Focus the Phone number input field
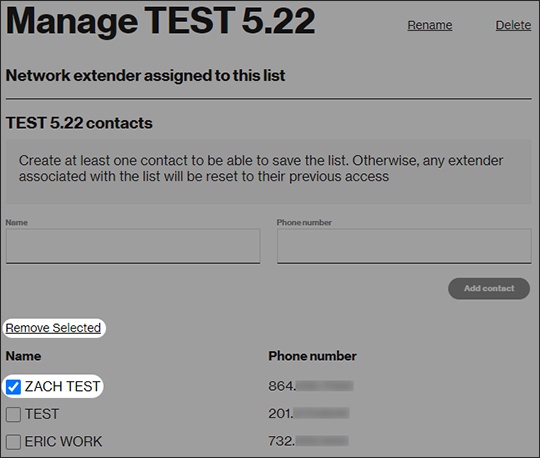This screenshot has height=458, width=540. click(404, 246)
